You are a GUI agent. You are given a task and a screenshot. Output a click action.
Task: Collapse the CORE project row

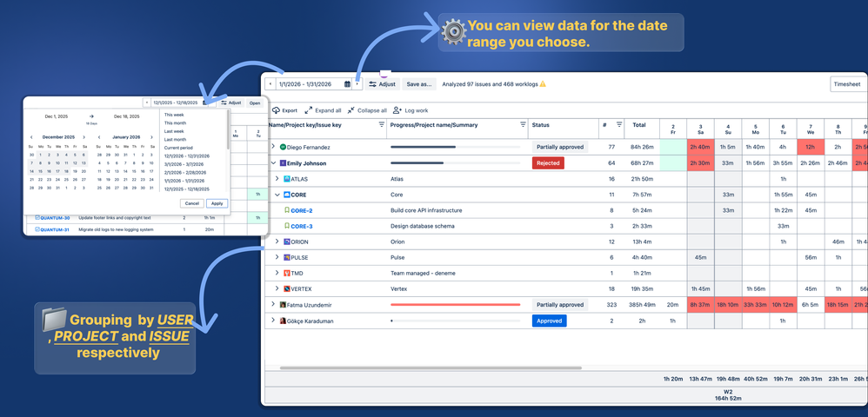point(277,195)
